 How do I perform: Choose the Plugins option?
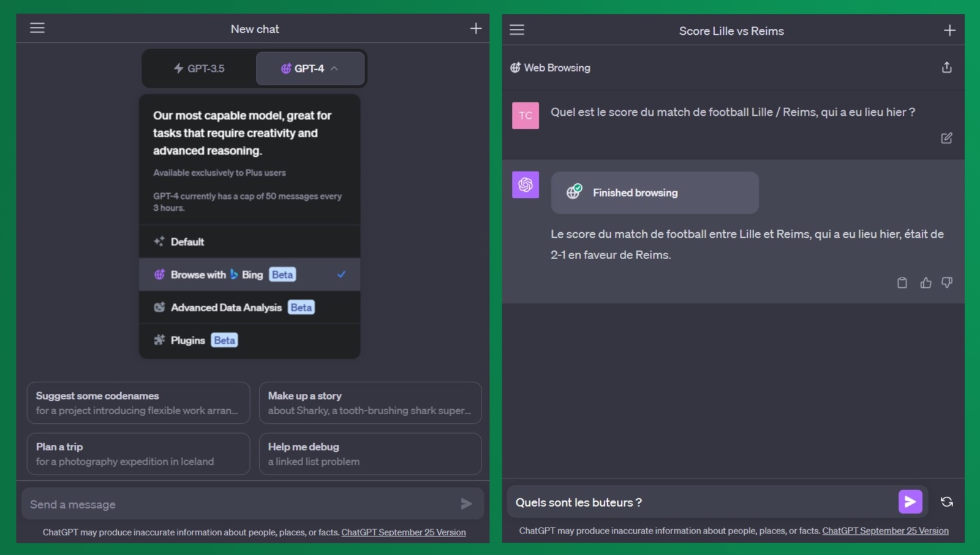tap(249, 340)
